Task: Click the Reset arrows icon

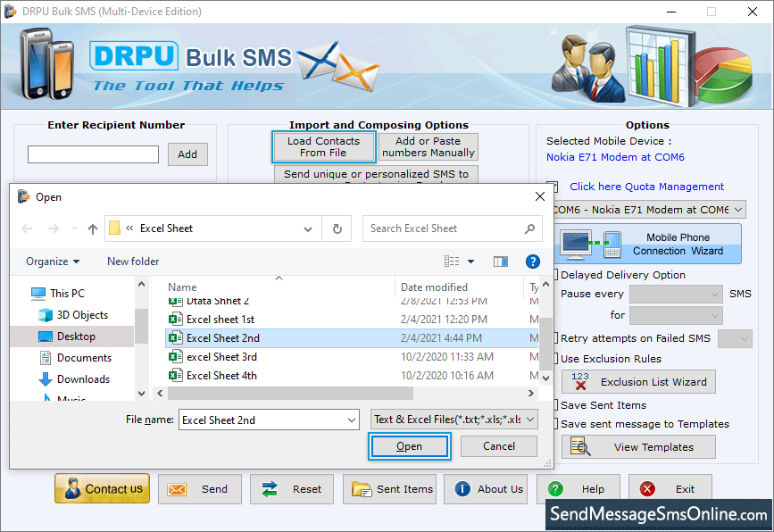Action: click(270, 489)
